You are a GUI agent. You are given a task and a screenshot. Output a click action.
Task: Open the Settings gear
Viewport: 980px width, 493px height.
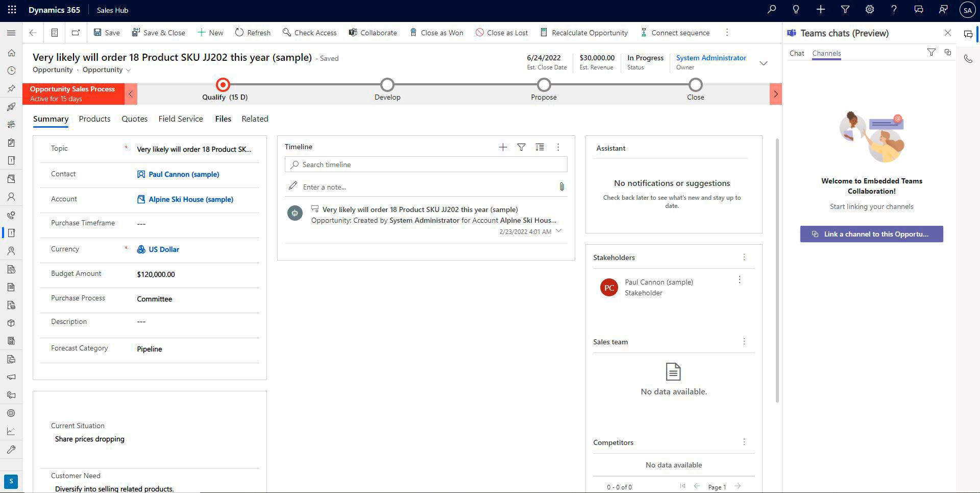870,10
